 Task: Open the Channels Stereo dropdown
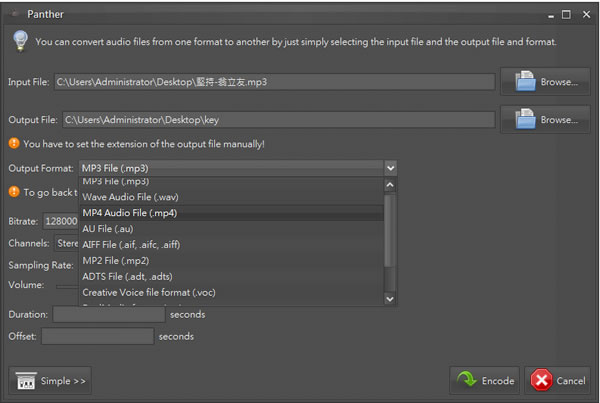pos(67,243)
